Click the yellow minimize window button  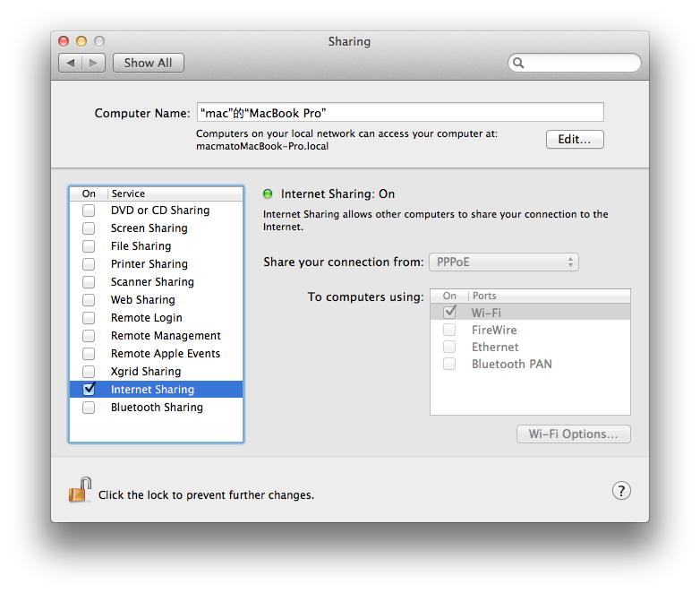coord(81,41)
